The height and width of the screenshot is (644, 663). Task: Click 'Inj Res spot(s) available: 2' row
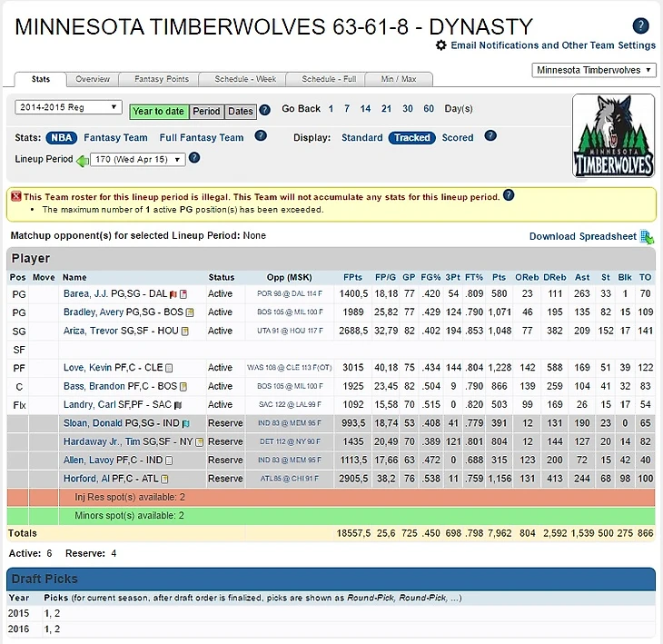coord(331,497)
